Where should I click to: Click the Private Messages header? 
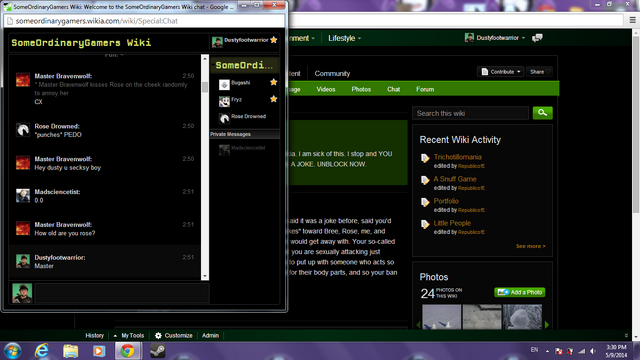coord(244,134)
